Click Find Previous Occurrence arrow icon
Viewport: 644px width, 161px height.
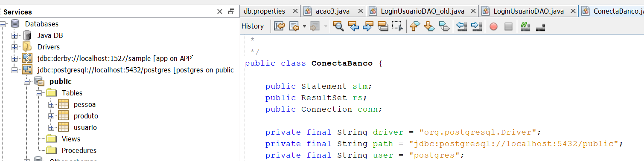(353, 26)
